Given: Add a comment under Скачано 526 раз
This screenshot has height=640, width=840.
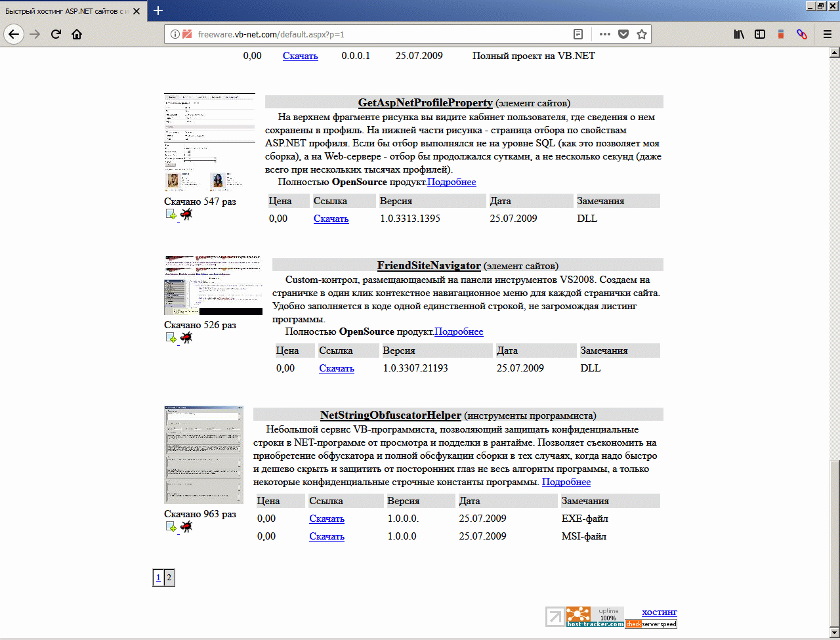Looking at the screenshot, I should (x=171, y=338).
